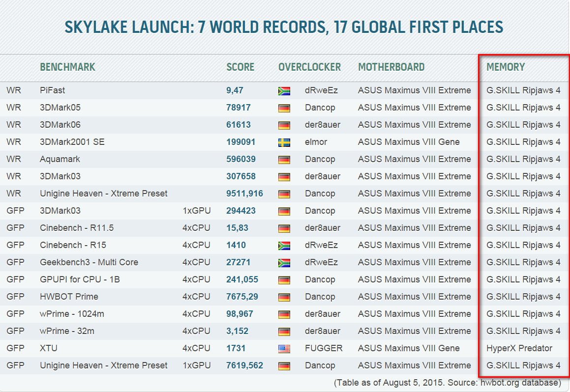
Task: Click ASUS Maximus VIII Gene in XTU row
Action: (408, 348)
